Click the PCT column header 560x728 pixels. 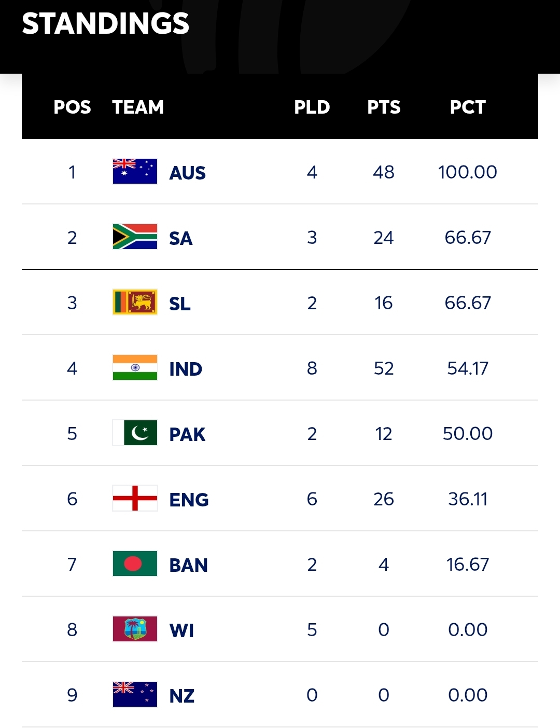(468, 107)
